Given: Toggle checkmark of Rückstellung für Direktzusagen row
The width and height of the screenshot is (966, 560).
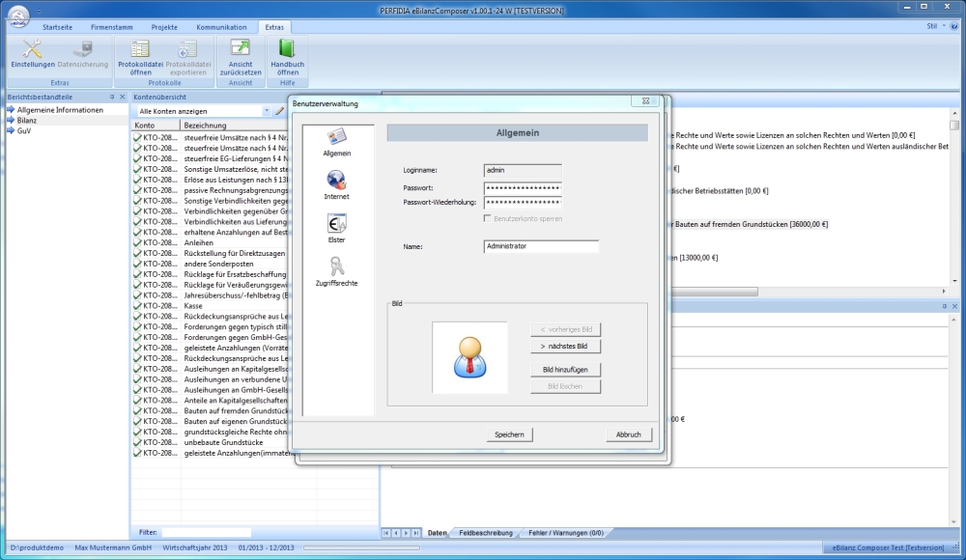Looking at the screenshot, I should [137, 253].
